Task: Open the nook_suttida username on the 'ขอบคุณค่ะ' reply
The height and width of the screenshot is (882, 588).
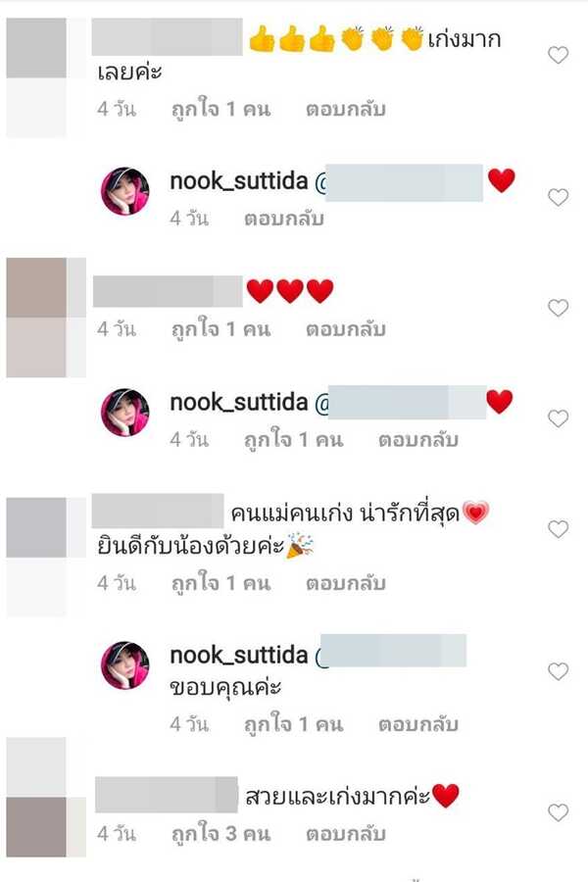Action: tap(239, 656)
